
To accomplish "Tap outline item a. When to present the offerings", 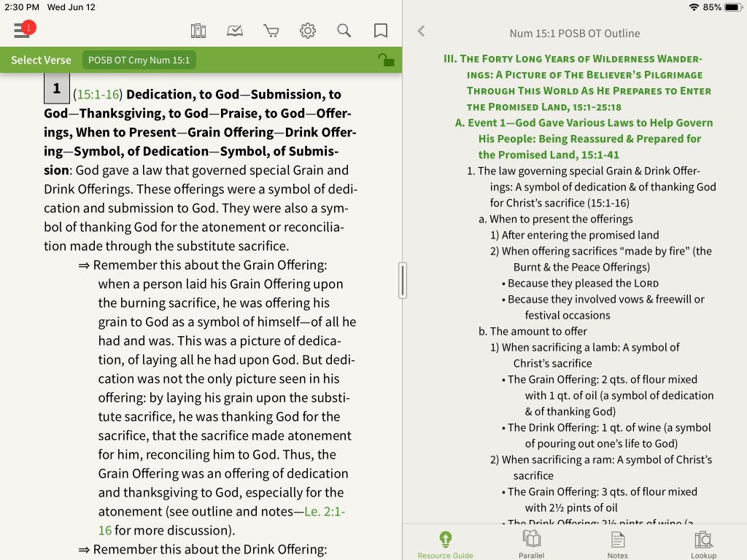I will coord(555,219).
